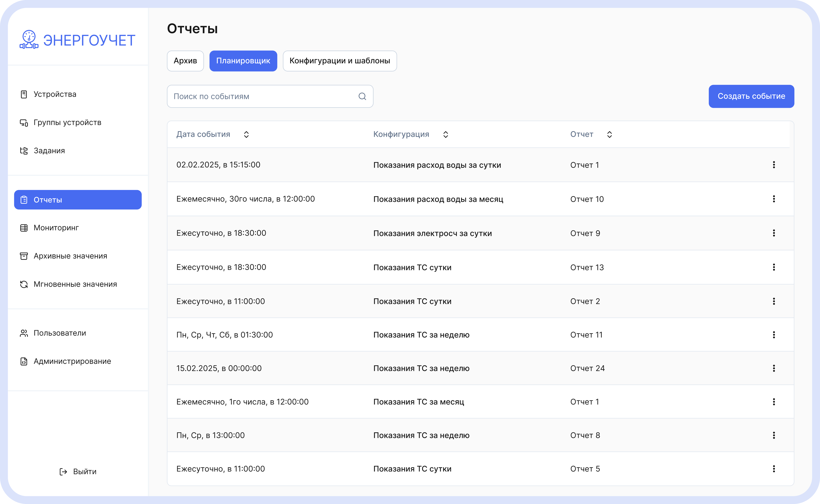This screenshot has width=820, height=504.
Task: Open the Задания sidebar item
Action: point(49,151)
